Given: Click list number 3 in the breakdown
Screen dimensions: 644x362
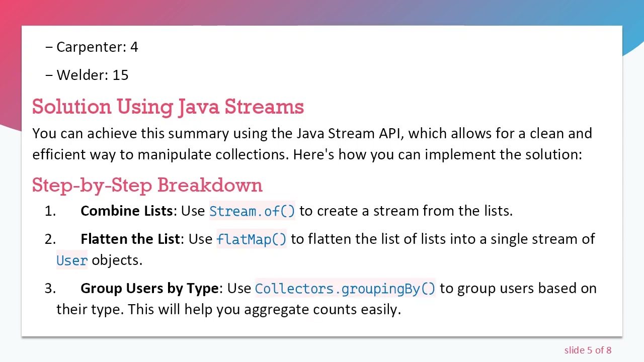Looking at the screenshot, I should (50, 289).
